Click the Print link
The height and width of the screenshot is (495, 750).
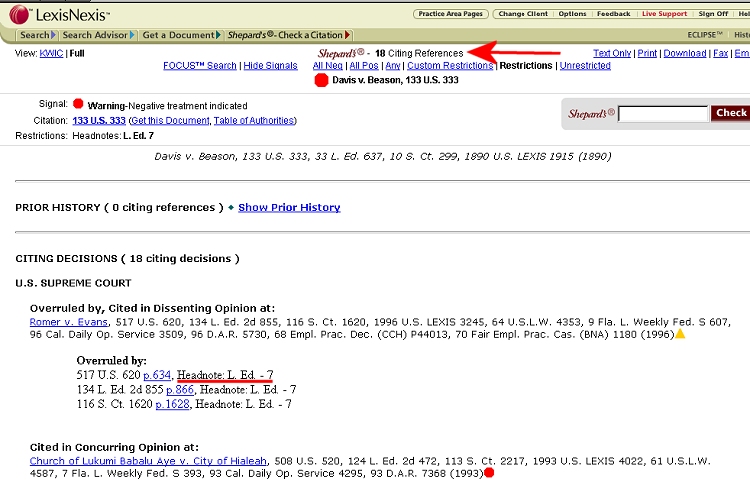647,53
